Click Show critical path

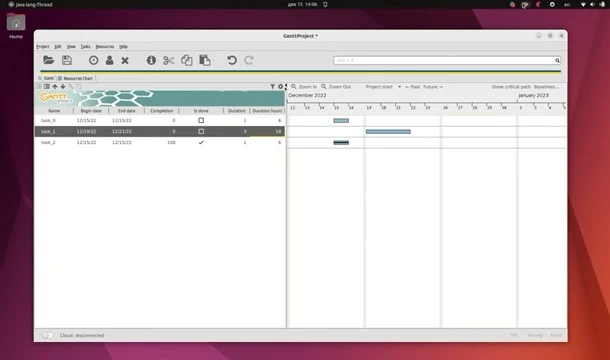click(x=511, y=86)
